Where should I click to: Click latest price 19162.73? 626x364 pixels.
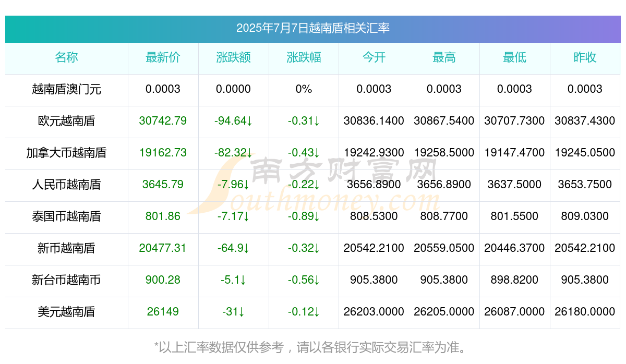(163, 153)
